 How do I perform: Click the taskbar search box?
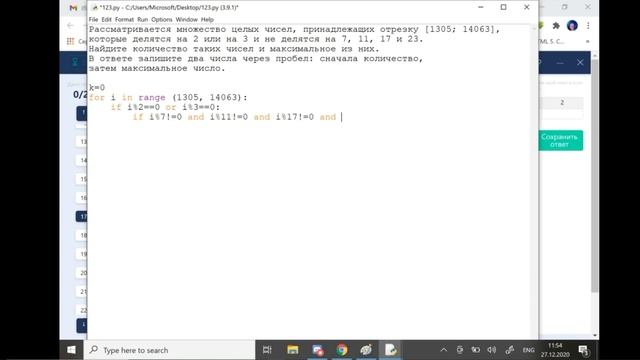(170, 350)
